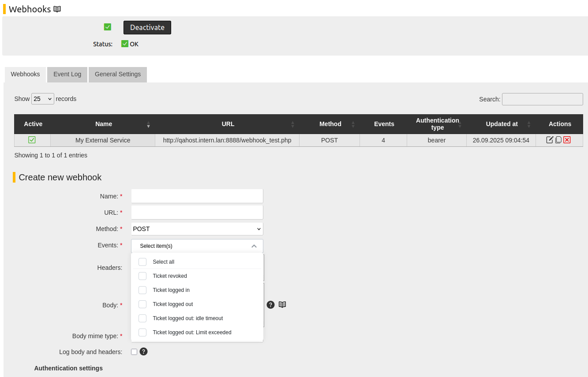This screenshot has height=377, width=588.
Task: Edit the My External Service webhook
Action: [550, 140]
